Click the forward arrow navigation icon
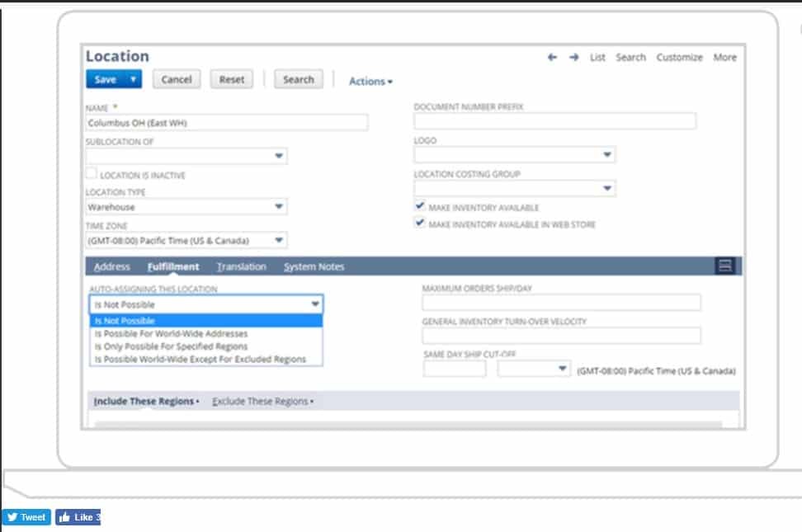 coord(574,57)
